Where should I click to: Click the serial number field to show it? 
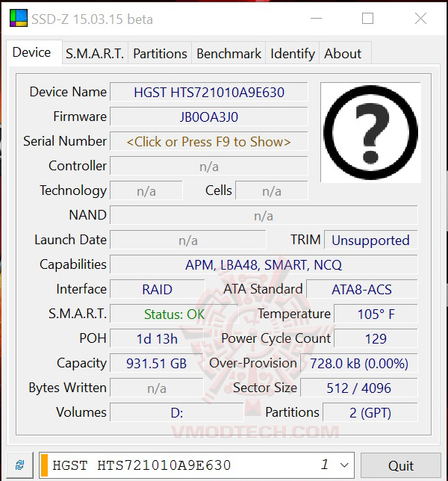coord(208,141)
